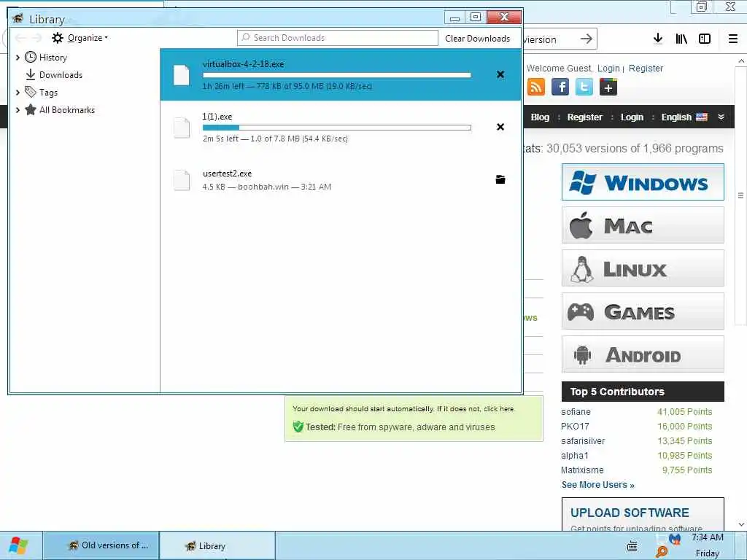The width and height of the screenshot is (747, 560).
Task: Open the browser Library shelves icon
Action: click(681, 39)
